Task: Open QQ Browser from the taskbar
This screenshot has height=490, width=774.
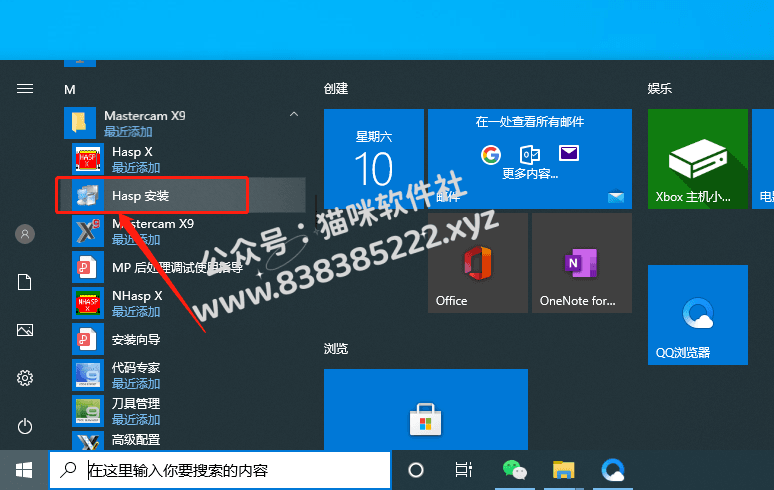Action: click(613, 470)
